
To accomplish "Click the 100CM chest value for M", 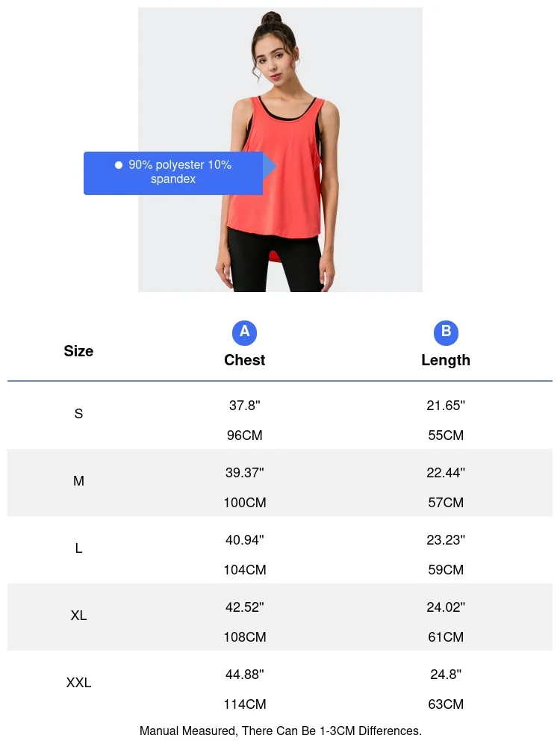I will pyautogui.click(x=244, y=503).
